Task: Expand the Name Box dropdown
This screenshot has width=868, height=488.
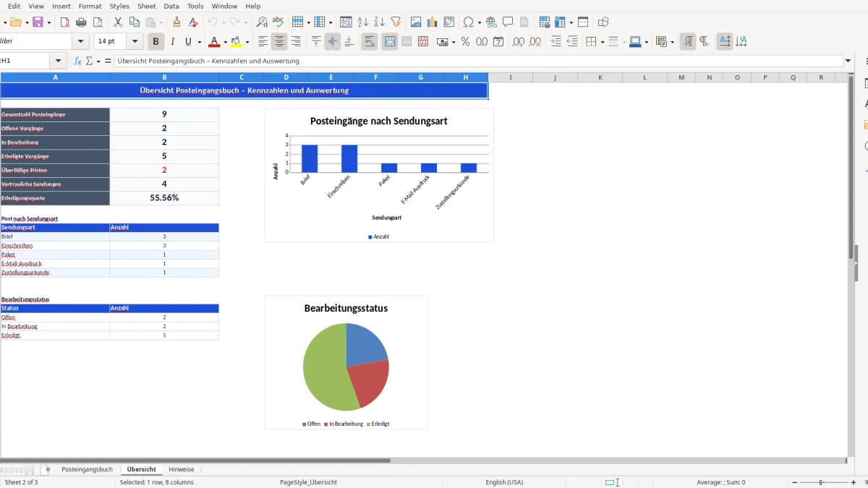Action: [x=59, y=61]
